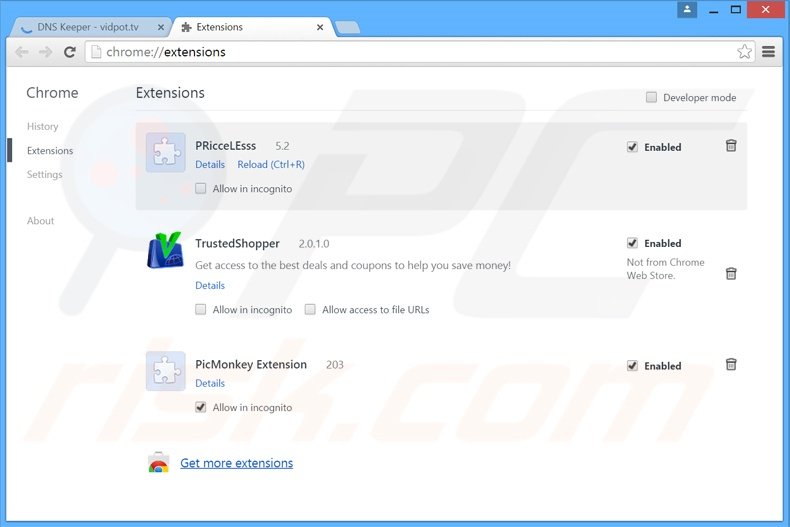Click the Extensions page heading
Screen dimensions: 790x527
coord(170,93)
